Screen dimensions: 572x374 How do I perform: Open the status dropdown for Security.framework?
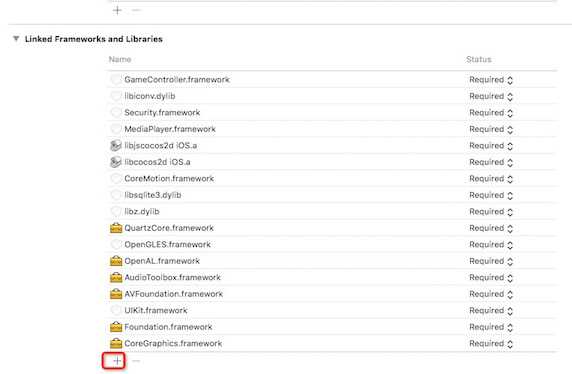491,113
